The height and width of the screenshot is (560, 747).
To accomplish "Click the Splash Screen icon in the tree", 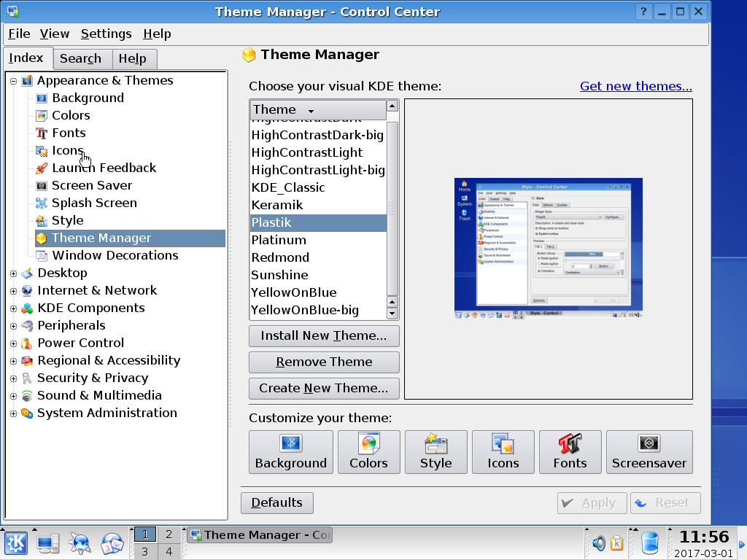I will coord(42,203).
